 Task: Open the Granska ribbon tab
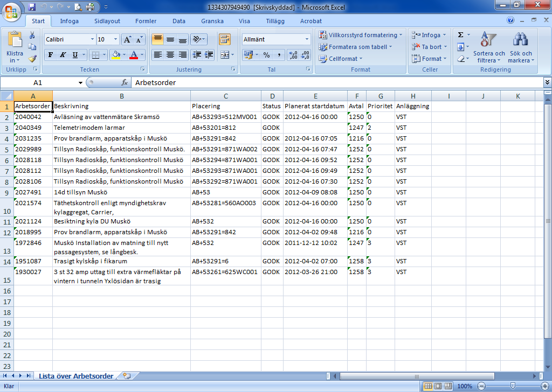pyautogui.click(x=212, y=21)
